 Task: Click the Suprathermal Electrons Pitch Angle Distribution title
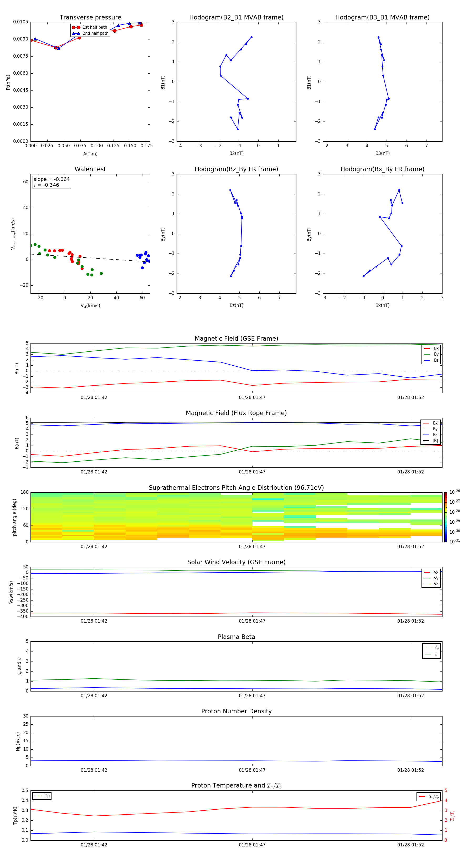click(x=236, y=488)
